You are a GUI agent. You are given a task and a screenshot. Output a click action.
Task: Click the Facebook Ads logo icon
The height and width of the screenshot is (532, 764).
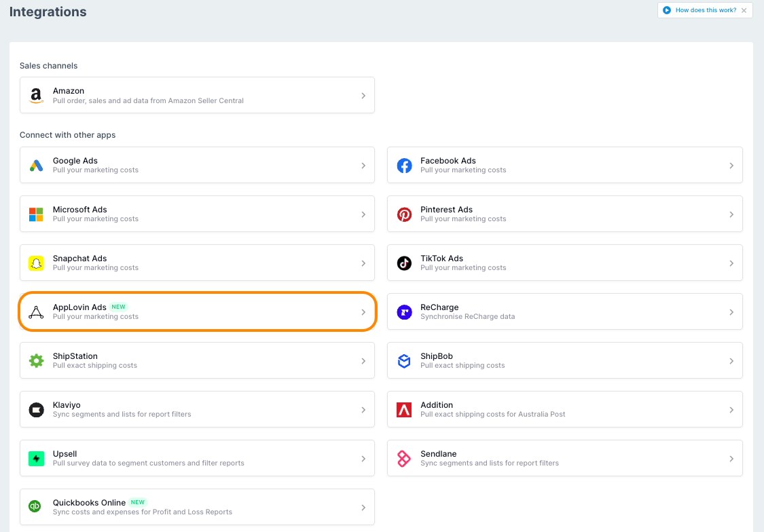coord(404,166)
